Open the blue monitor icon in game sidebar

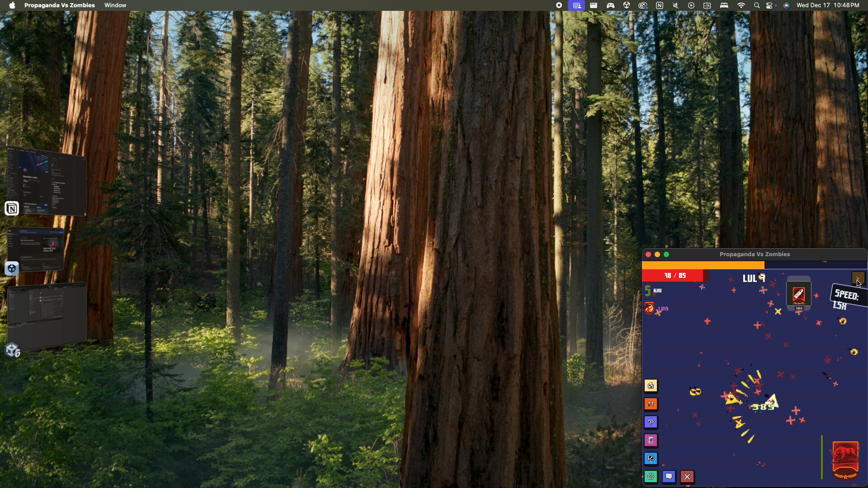(x=651, y=458)
